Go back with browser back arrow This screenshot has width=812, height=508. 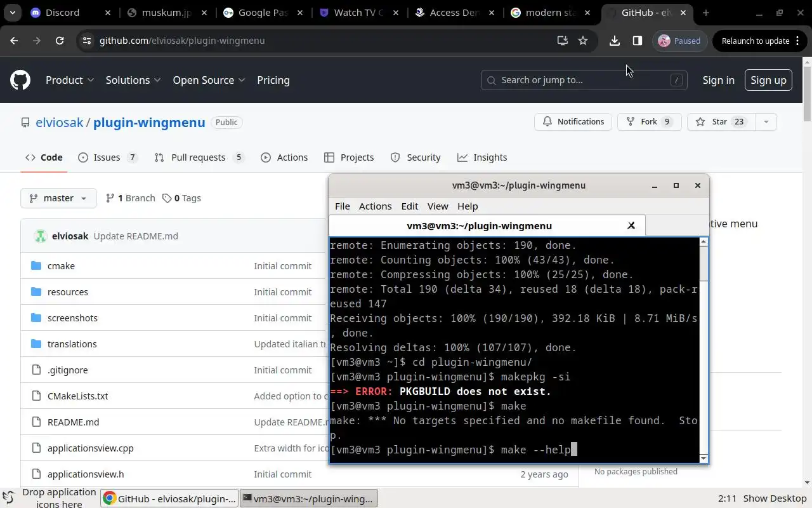(14, 41)
